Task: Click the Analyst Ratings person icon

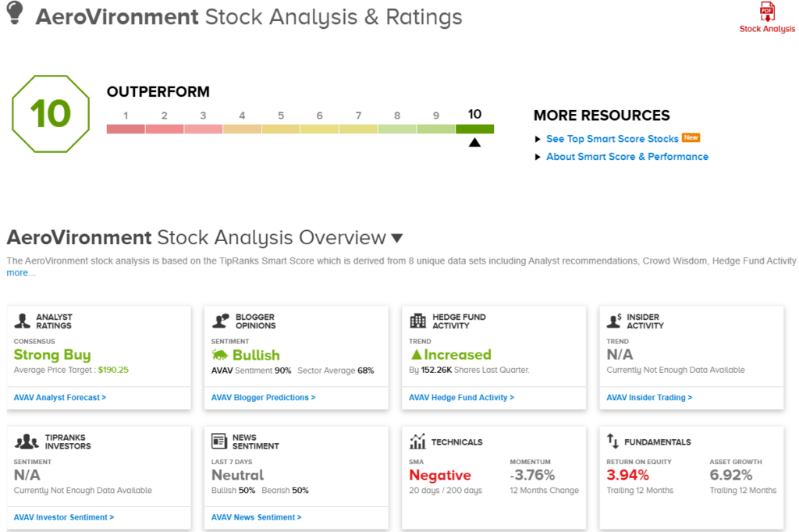Action: click(23, 321)
